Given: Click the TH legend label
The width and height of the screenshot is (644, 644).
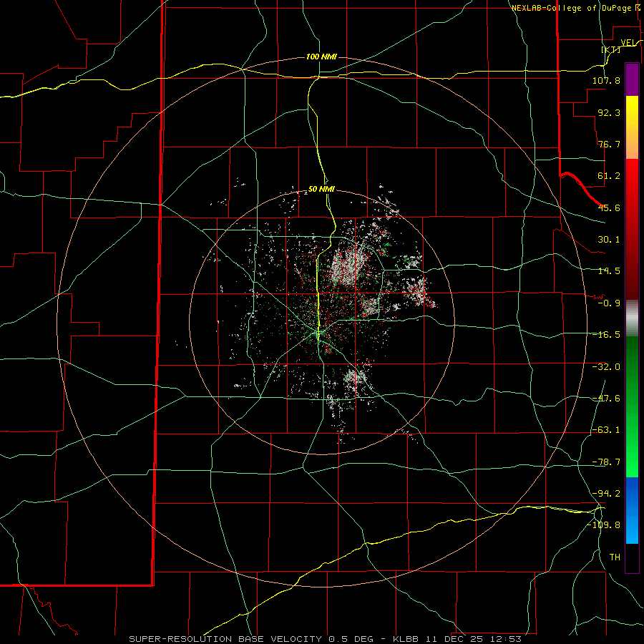Looking at the screenshot, I should (x=615, y=557).
